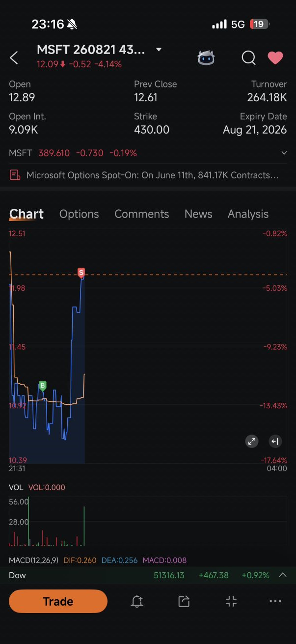296x644 pixels.
Task: Collapse chart with right-edge arrow icon
Action: point(275,441)
